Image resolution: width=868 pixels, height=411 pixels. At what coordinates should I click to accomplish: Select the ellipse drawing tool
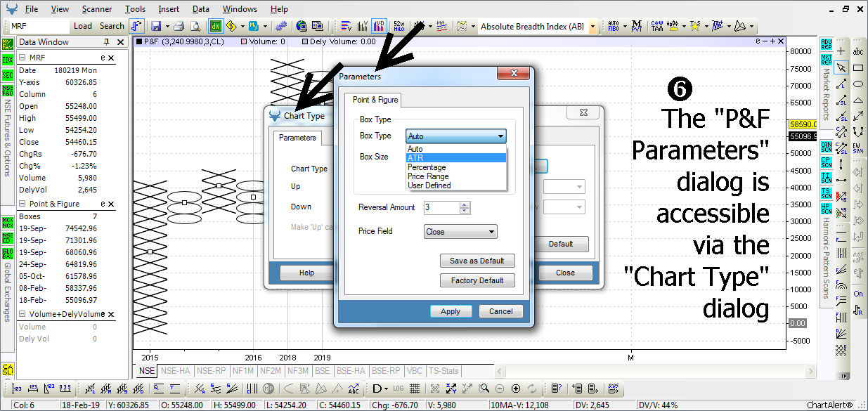point(858,84)
